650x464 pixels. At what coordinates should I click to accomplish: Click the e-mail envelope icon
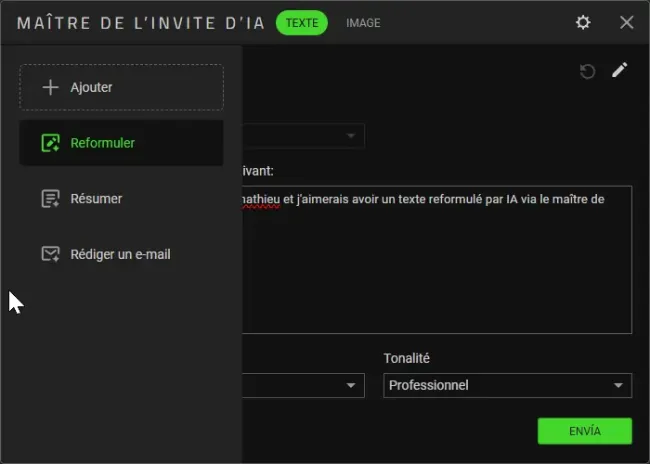(51, 254)
